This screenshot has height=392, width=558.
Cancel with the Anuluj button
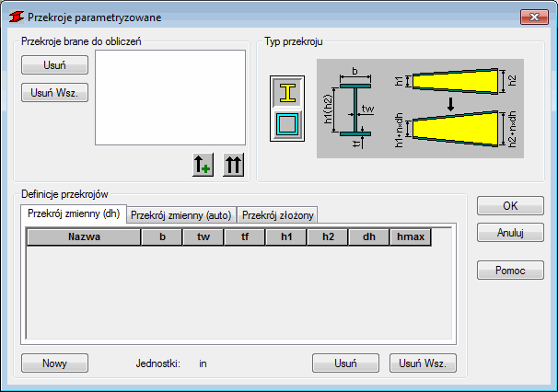tap(510, 233)
